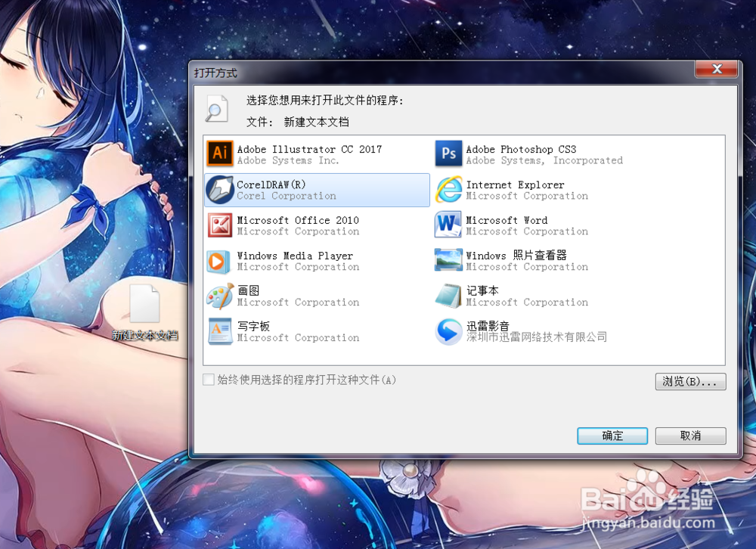This screenshot has height=549, width=756.
Task: Click 'Adobe Systems, Incorporated' publisher text
Action: [x=544, y=160]
